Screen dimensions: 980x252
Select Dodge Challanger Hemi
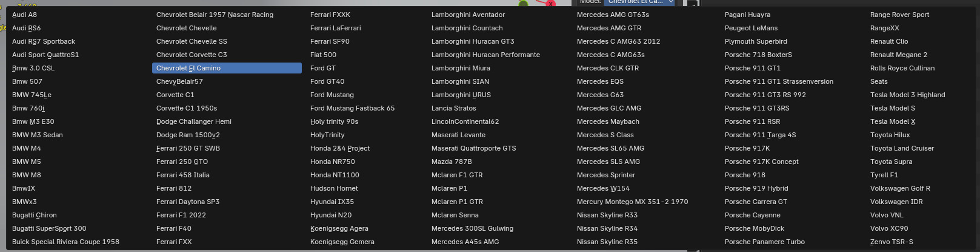194,121
